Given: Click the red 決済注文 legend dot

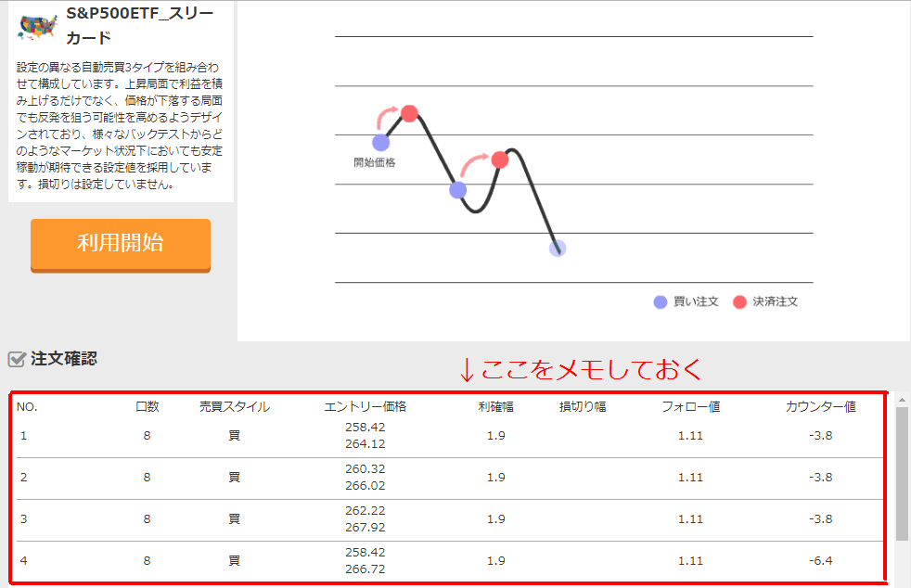Looking at the screenshot, I should (x=739, y=302).
